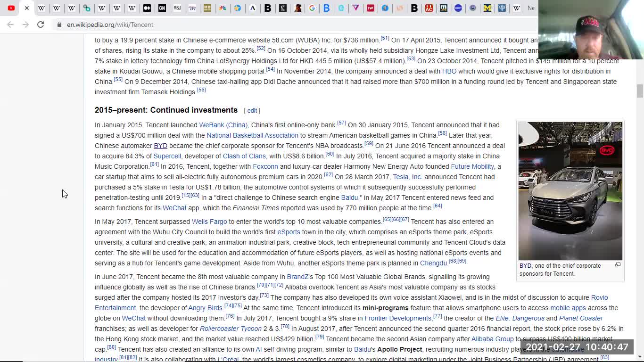Open the Chengdu link
Image resolution: width=644 pixels, height=362 pixels.
[433, 263]
